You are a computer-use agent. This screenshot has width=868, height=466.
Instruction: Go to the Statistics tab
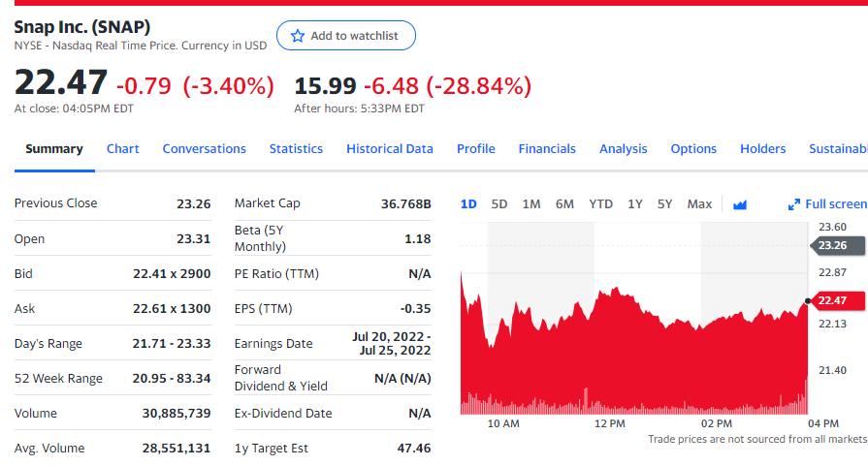point(296,148)
